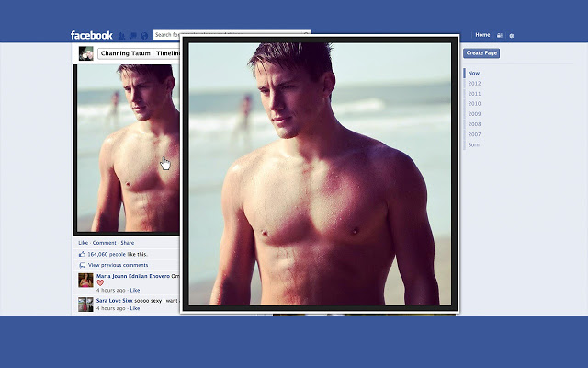Jump to 2011 on timeline
This screenshot has height=368, width=588.
tap(474, 94)
